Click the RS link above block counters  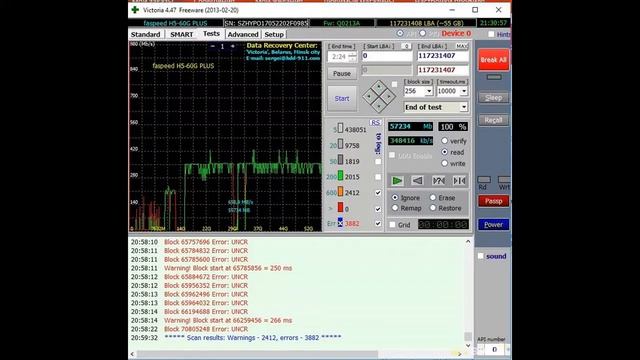[375, 122]
